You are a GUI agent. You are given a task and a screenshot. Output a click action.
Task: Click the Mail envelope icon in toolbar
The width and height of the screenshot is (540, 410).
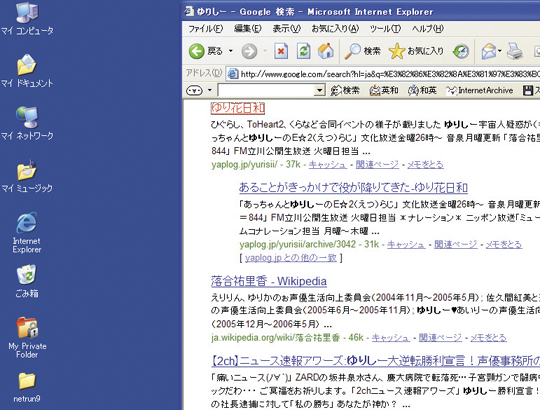488,51
